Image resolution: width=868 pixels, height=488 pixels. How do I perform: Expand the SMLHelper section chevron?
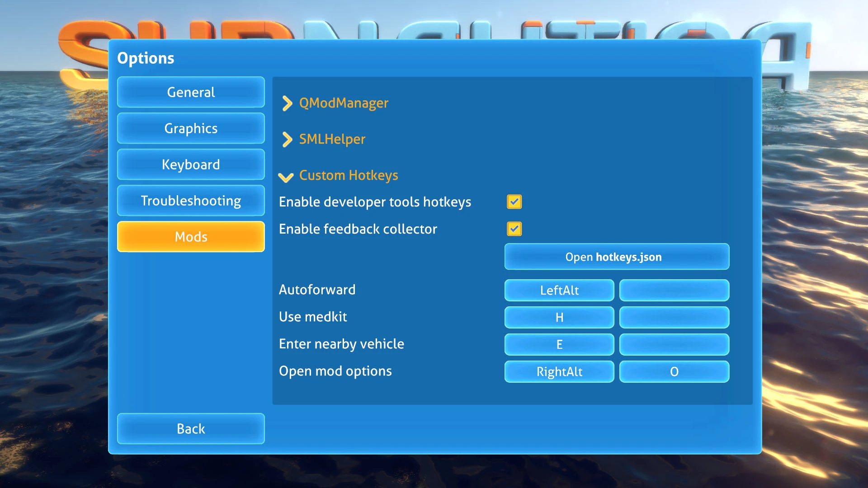[287, 140]
